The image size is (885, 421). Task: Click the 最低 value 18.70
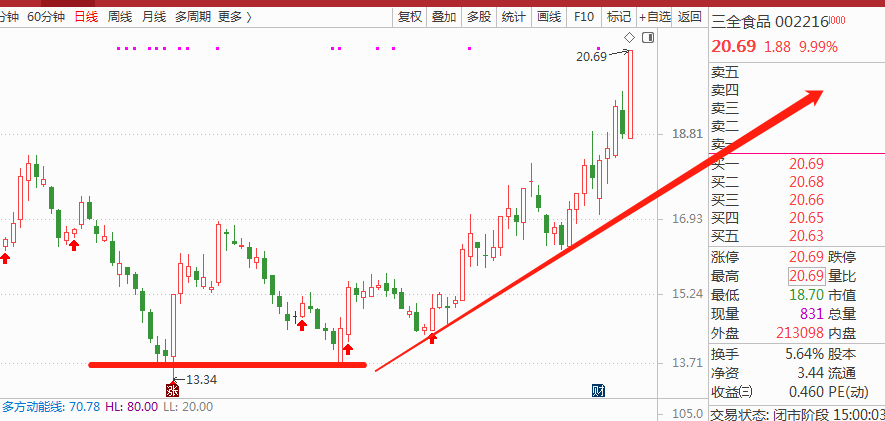(x=806, y=295)
